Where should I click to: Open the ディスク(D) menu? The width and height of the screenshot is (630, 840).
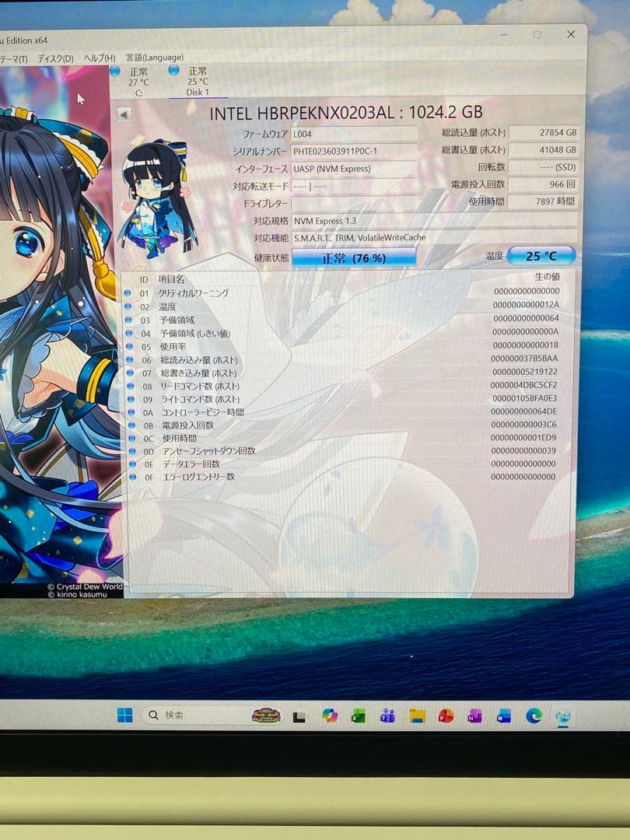pos(56,58)
